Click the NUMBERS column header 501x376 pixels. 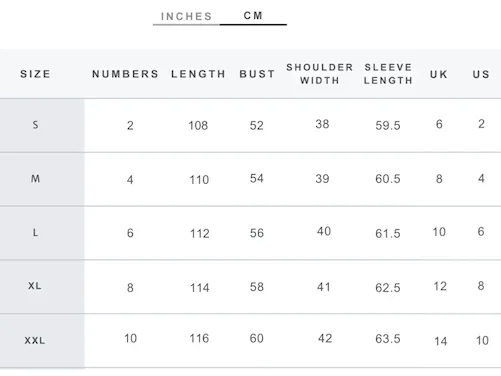tap(125, 74)
